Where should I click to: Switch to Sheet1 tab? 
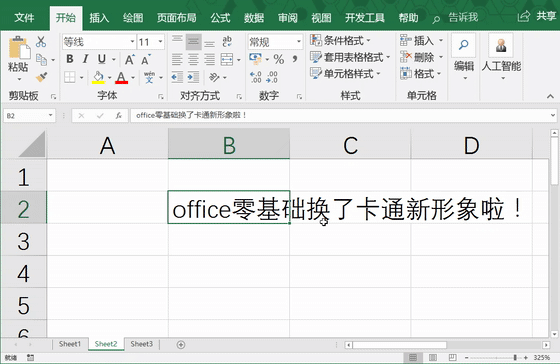click(70, 344)
